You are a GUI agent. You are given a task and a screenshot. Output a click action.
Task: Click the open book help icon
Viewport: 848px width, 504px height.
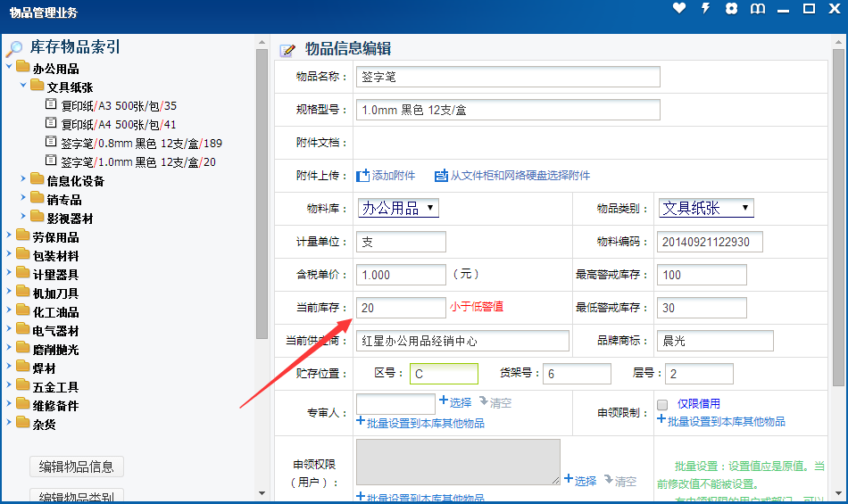tap(758, 9)
